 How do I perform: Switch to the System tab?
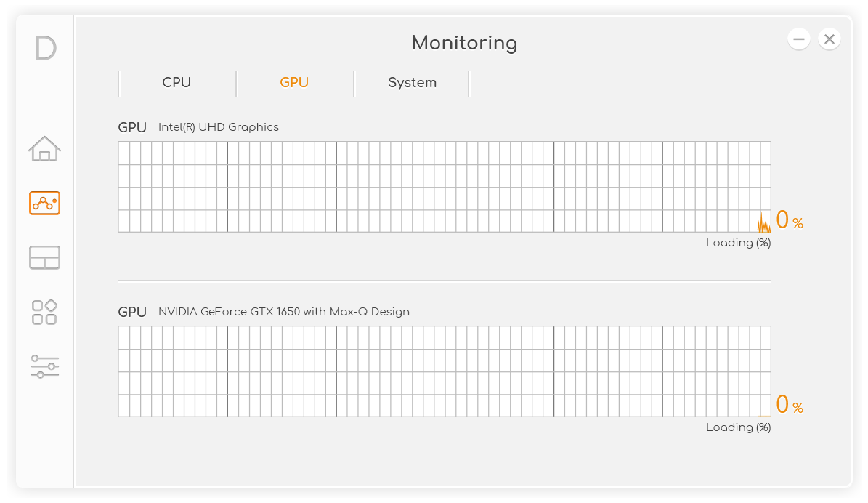pyautogui.click(x=412, y=83)
